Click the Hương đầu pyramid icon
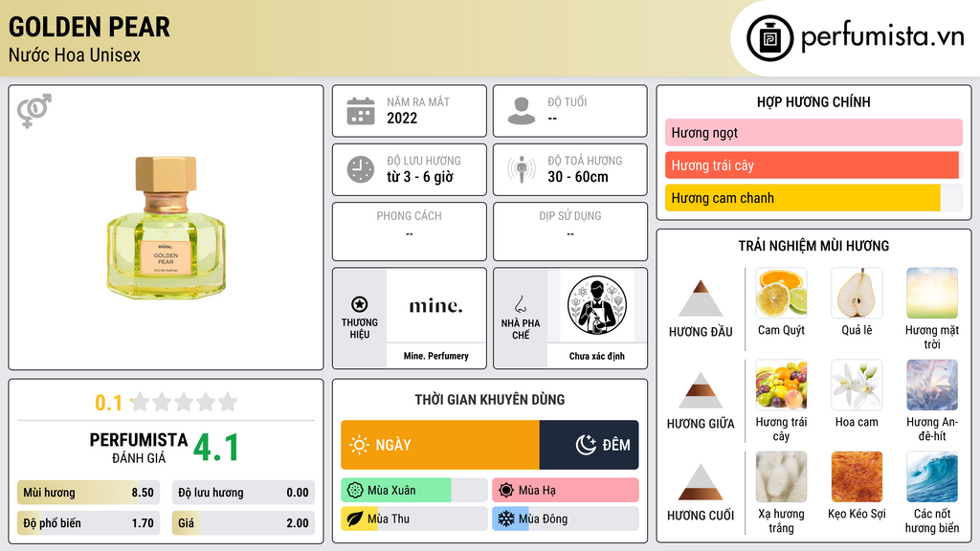Screen dimensions: 980x551 tap(701, 298)
